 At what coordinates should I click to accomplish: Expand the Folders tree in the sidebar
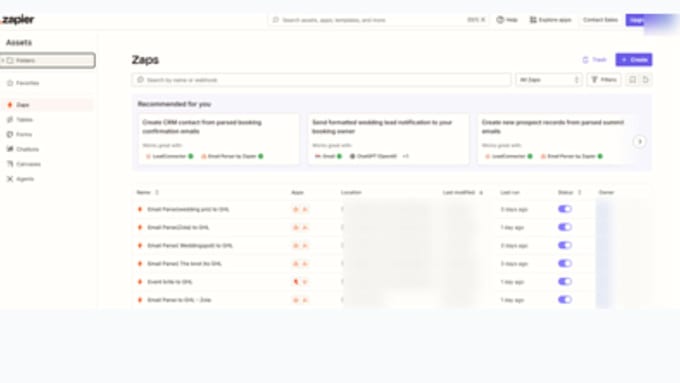coord(3,60)
